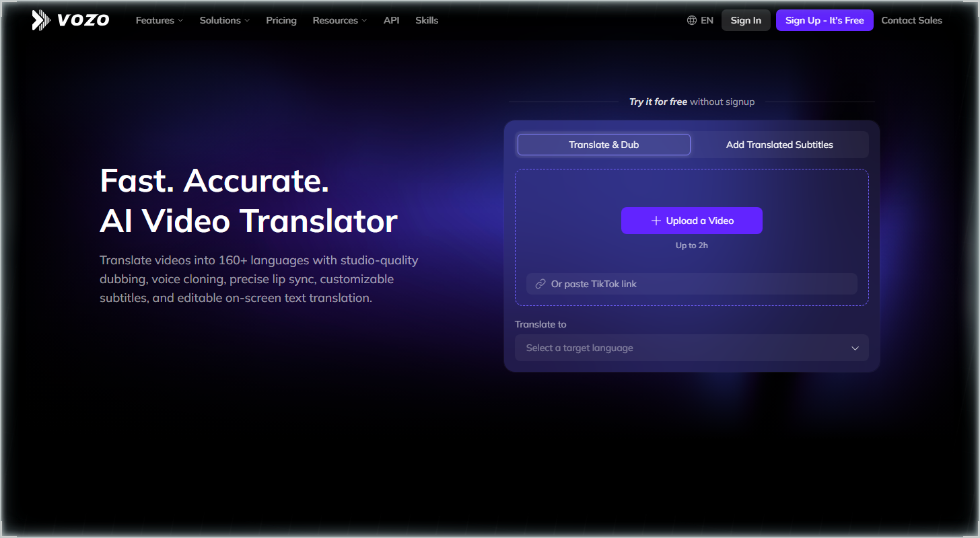Expand the Resources menu chevron
This screenshot has width=980, height=538.
[364, 21]
